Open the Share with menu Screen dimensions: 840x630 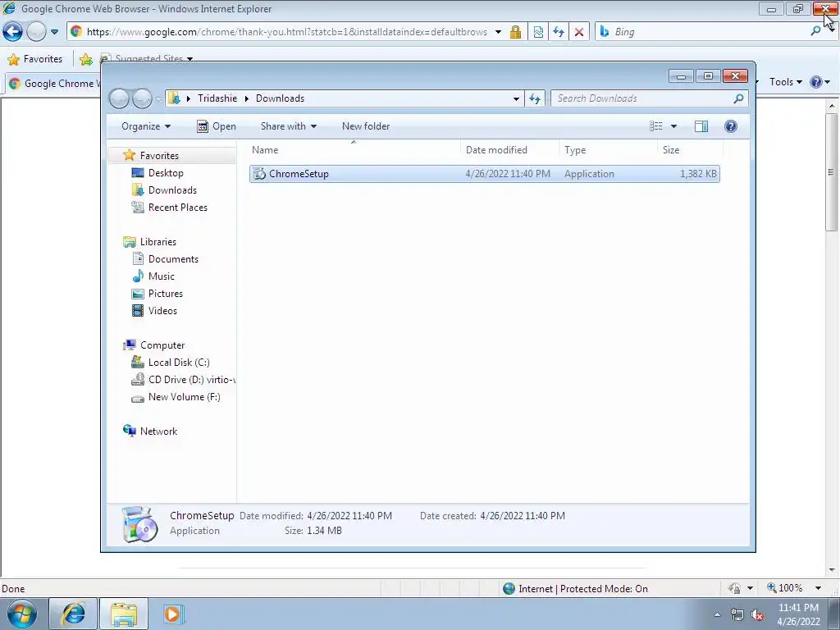288,126
